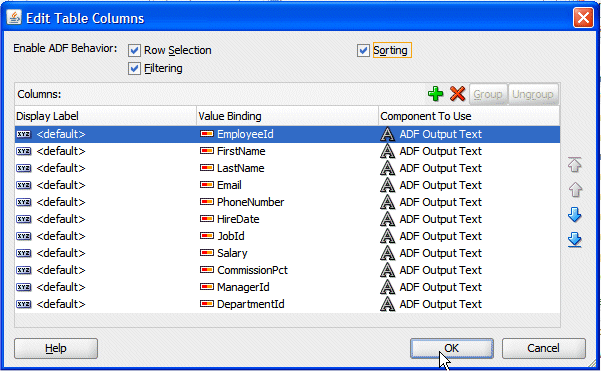
Task: Click the Display Label column header
Action: (106, 116)
